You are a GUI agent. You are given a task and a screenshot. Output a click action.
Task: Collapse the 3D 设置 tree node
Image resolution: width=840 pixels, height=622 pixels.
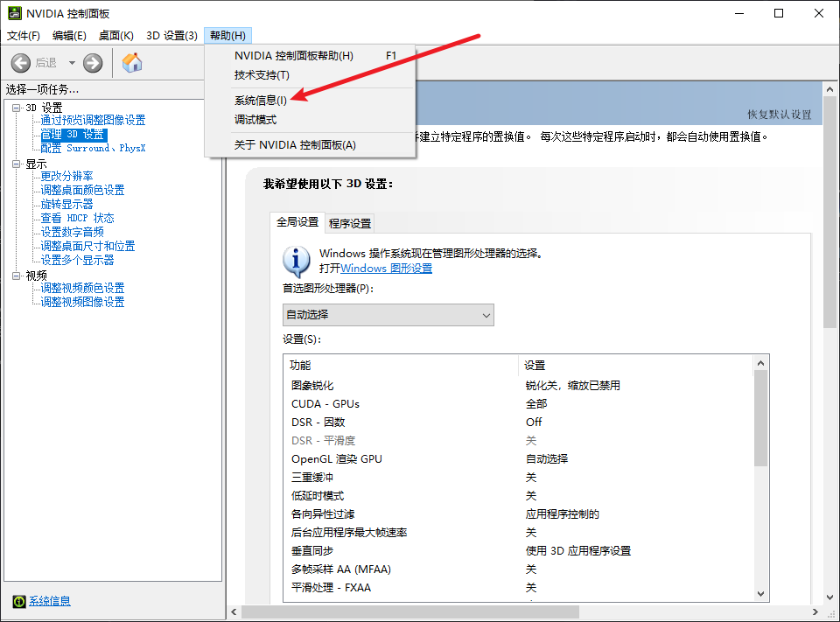16,108
